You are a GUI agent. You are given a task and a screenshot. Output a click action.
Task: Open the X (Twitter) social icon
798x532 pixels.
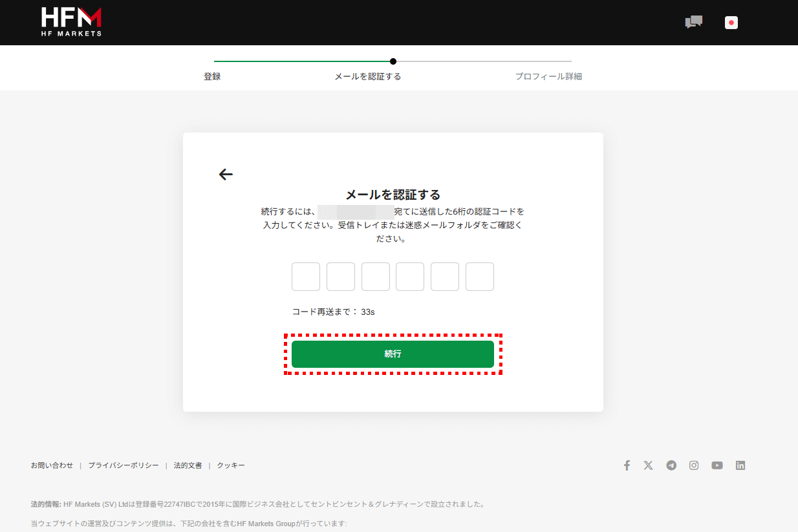(649, 465)
